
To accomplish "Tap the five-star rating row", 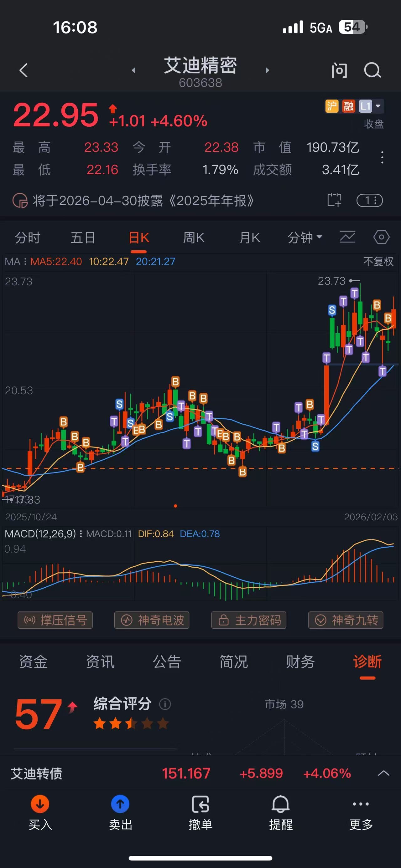I will (131, 723).
